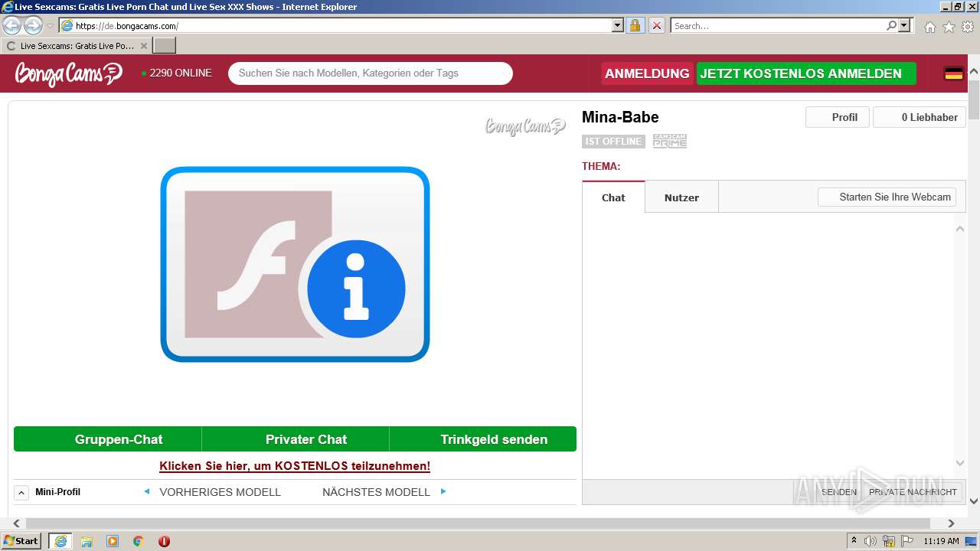The width and height of the screenshot is (980, 551).
Task: Click the chat scroll up arrow
Action: (960, 229)
